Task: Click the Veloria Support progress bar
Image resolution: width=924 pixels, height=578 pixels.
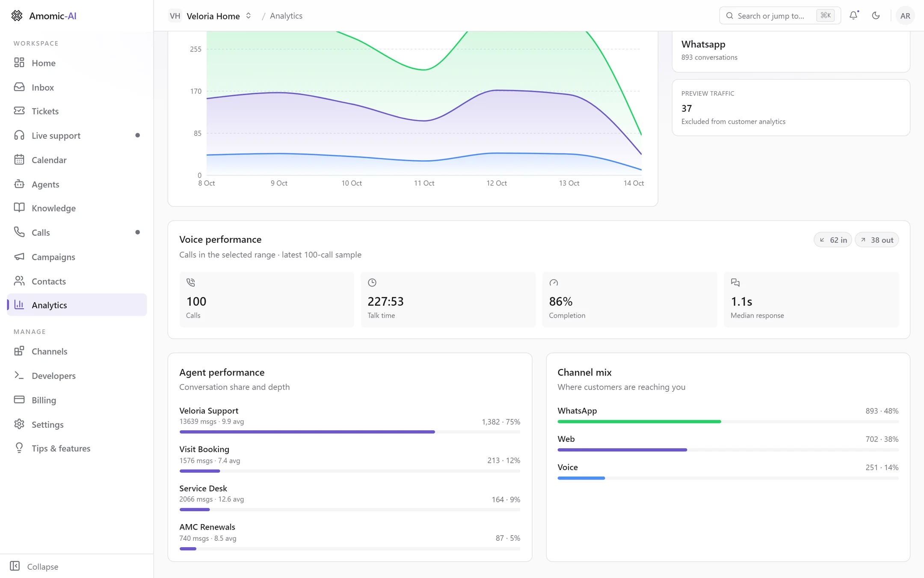Action: (350, 432)
